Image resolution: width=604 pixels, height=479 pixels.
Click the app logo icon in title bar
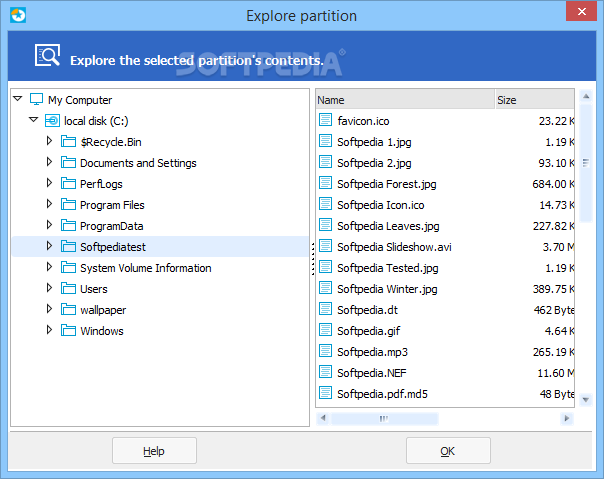(x=18, y=15)
